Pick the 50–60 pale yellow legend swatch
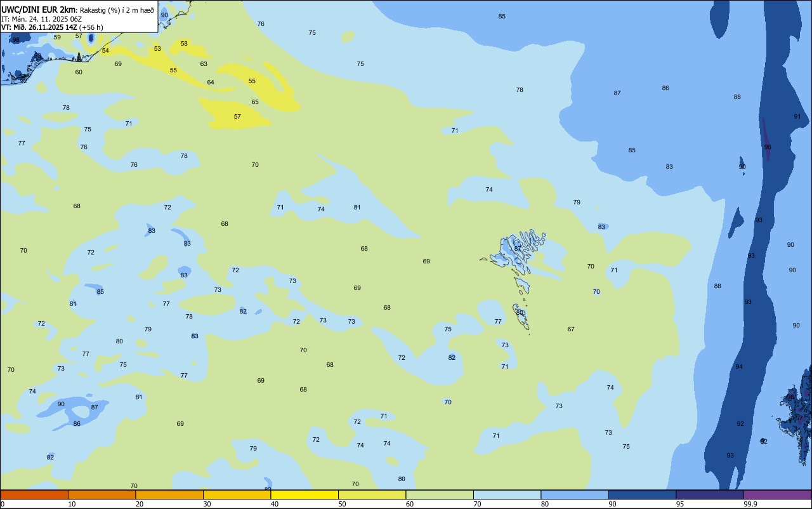The height and width of the screenshot is (509, 812). tap(372, 494)
